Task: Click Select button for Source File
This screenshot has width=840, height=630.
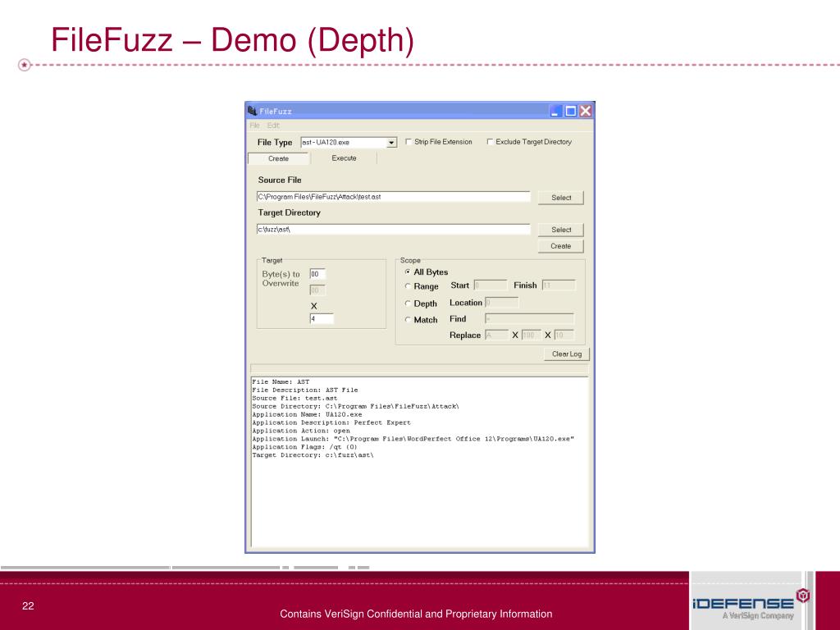Action: click(561, 198)
